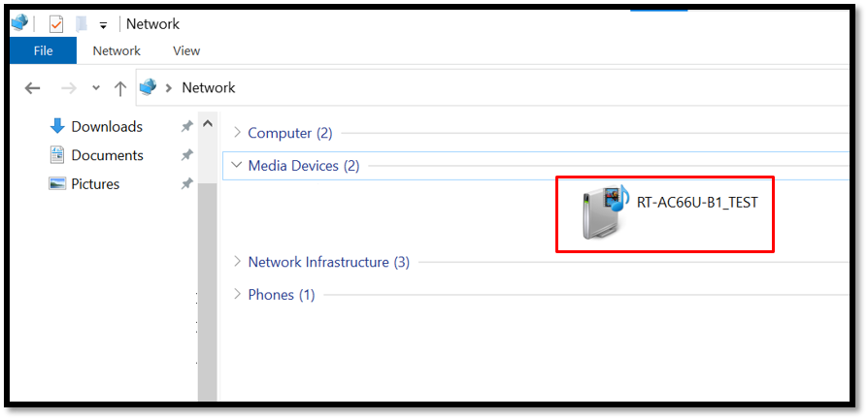Go up one level with Up arrow
This screenshot has width=868, height=420.
tap(120, 88)
